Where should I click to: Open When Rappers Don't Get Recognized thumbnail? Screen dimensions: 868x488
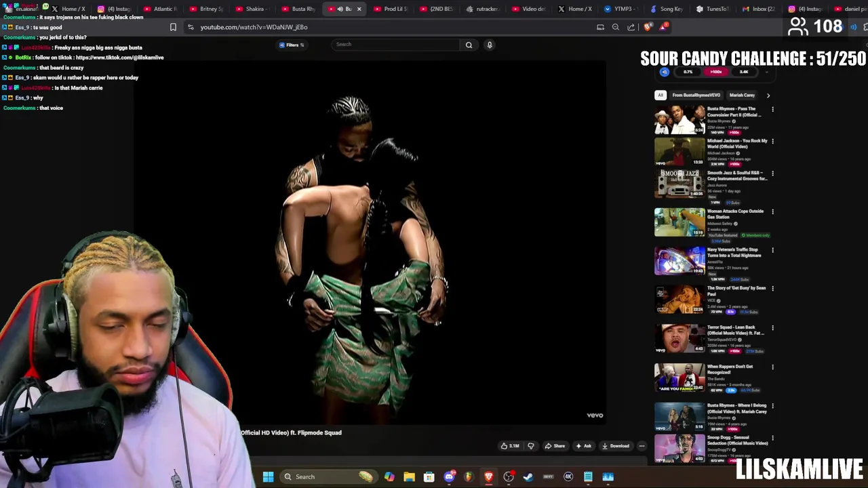[x=679, y=378]
